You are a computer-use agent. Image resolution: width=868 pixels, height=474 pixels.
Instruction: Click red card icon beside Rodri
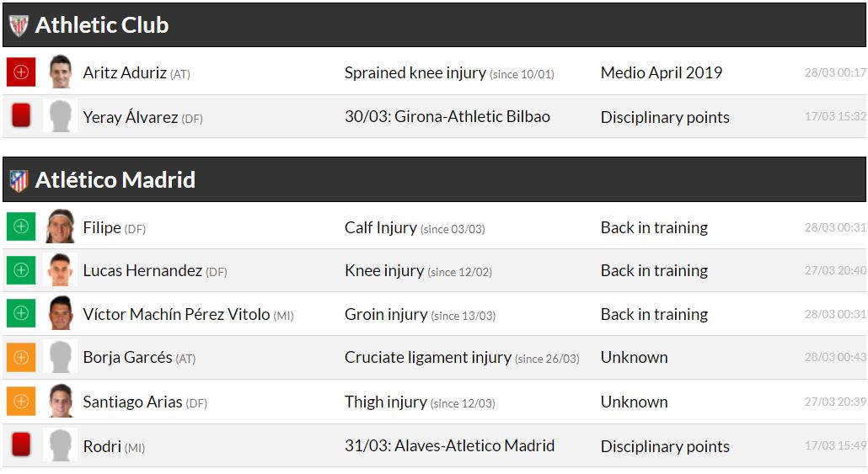21,445
